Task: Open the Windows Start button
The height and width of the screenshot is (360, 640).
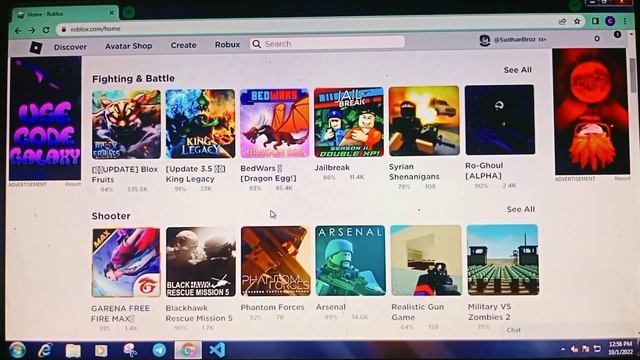Action: [x=17, y=350]
